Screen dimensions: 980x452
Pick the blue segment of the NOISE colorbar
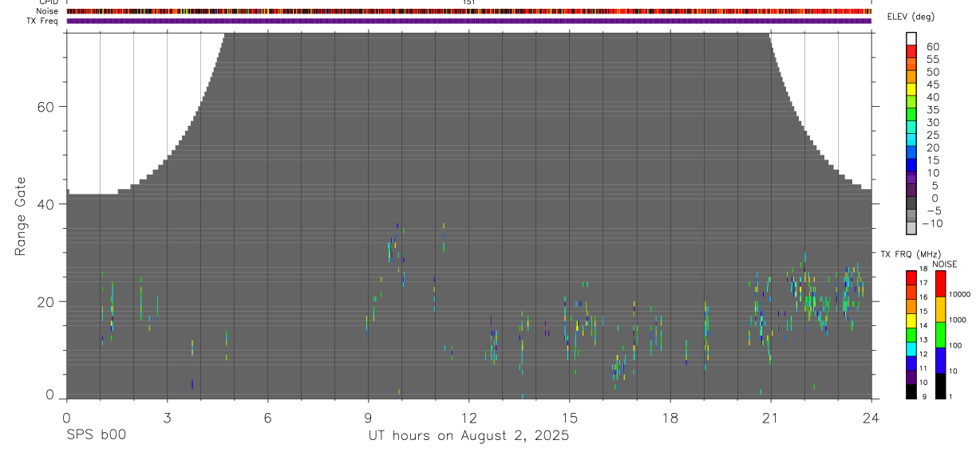[x=941, y=360]
